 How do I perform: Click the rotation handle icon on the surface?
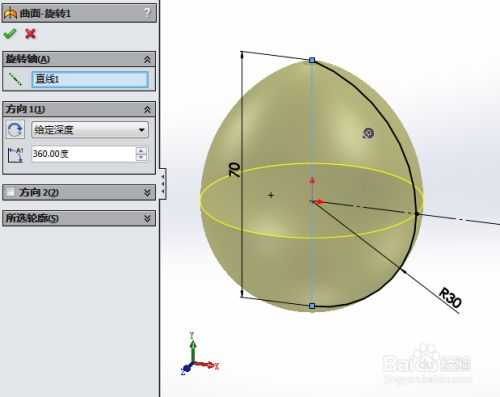point(368,133)
